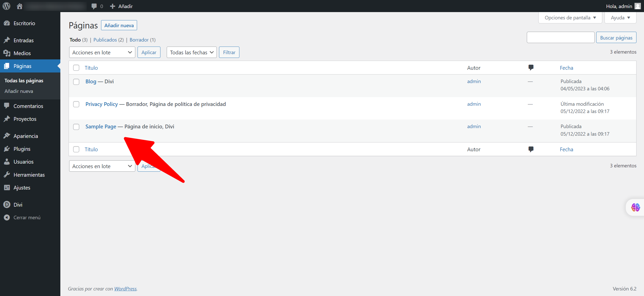Click the floating brain assistant icon
Viewport: 644px width, 296px height.
(635, 207)
